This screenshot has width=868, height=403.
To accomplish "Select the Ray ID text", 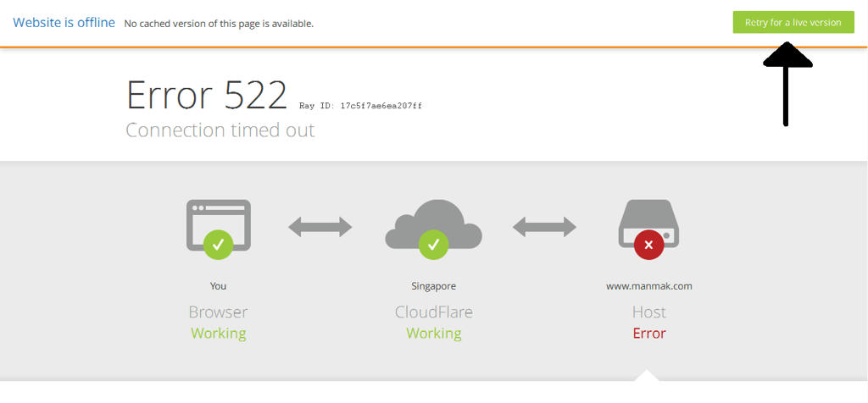I will [x=360, y=106].
